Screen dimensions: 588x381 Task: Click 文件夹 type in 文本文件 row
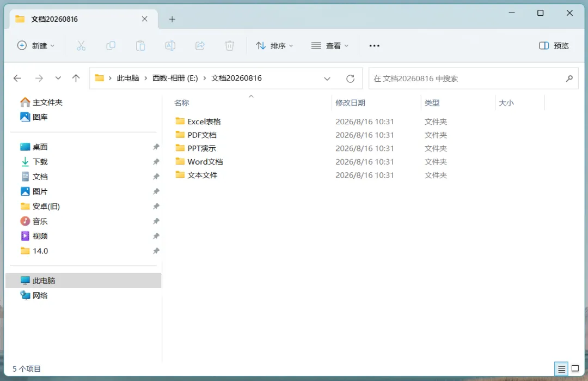tap(436, 175)
